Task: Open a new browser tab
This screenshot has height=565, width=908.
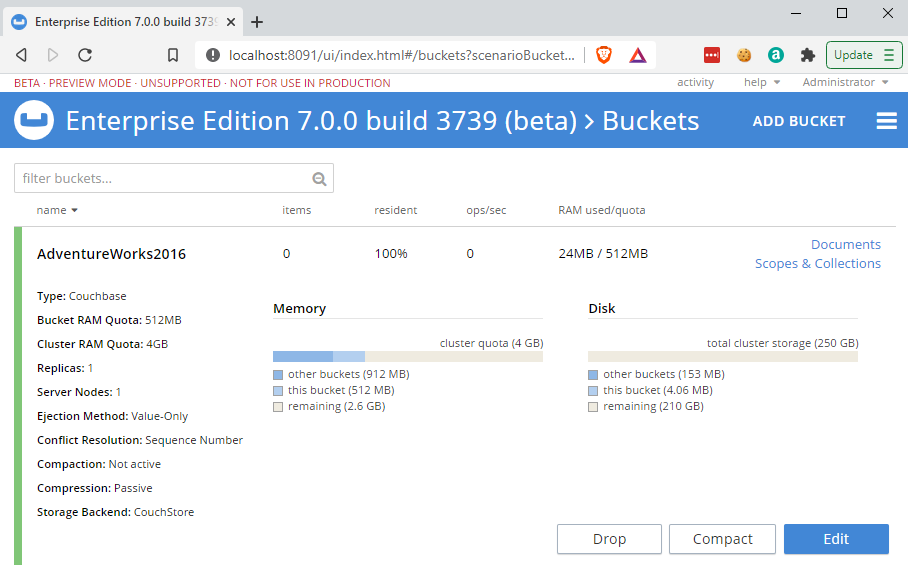Action: pos(257,22)
